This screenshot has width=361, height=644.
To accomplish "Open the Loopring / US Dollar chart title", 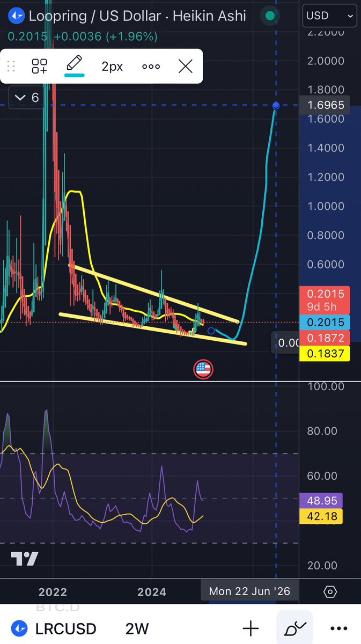I will [137, 16].
